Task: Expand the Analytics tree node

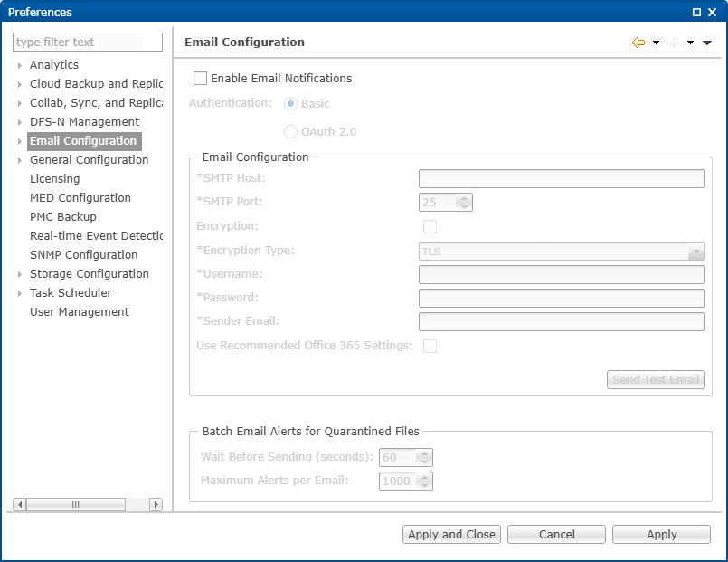Action: pos(20,65)
